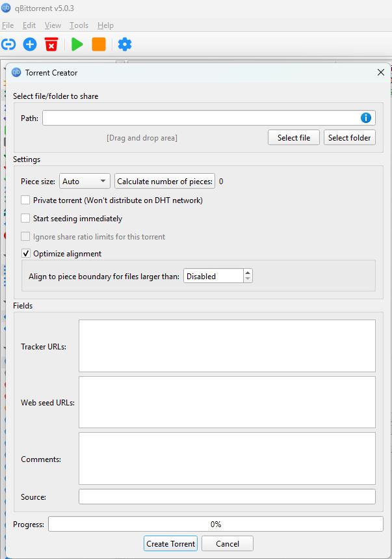The height and width of the screenshot is (559, 392).
Task: Delete torrent using the red trash icon
Action: (51, 44)
